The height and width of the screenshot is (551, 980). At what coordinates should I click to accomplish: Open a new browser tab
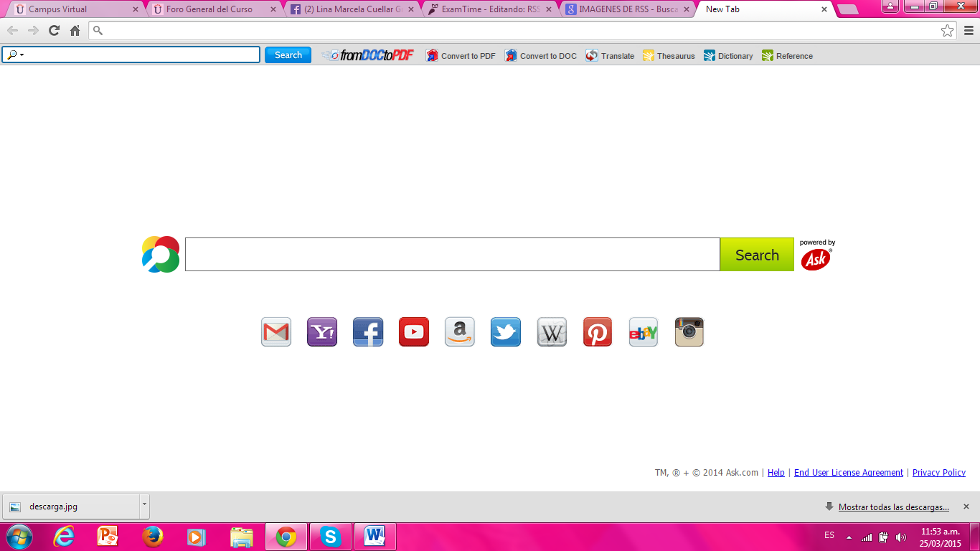848,9
